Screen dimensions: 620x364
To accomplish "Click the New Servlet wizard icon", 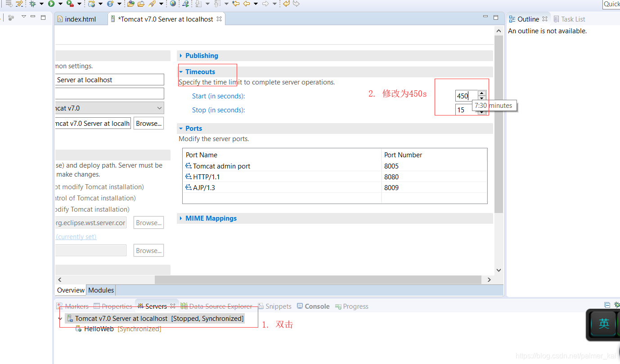I will [x=110, y=4].
